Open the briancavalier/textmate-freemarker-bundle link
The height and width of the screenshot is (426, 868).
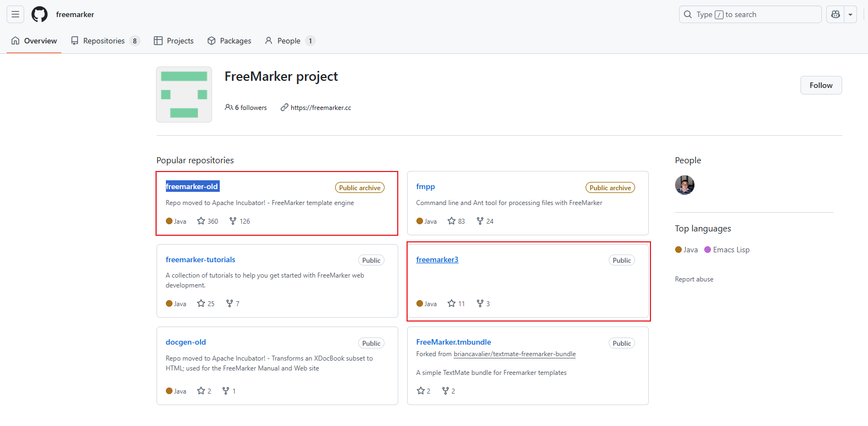pos(514,354)
